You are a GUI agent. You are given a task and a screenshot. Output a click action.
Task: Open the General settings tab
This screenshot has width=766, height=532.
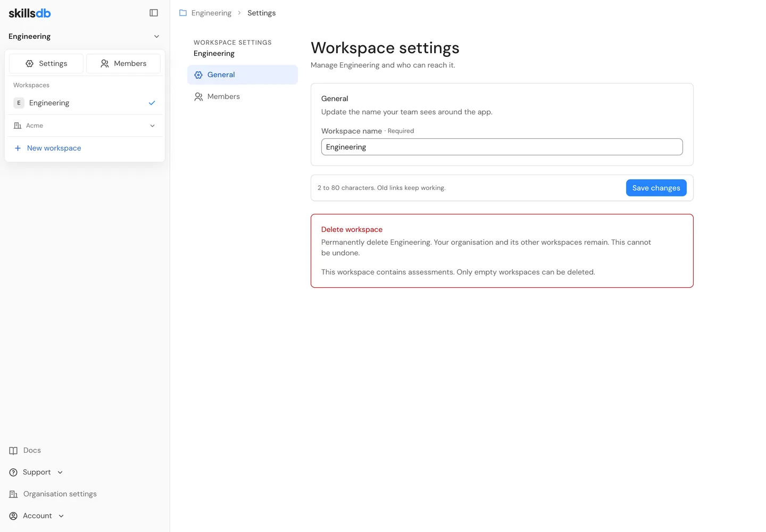point(243,75)
